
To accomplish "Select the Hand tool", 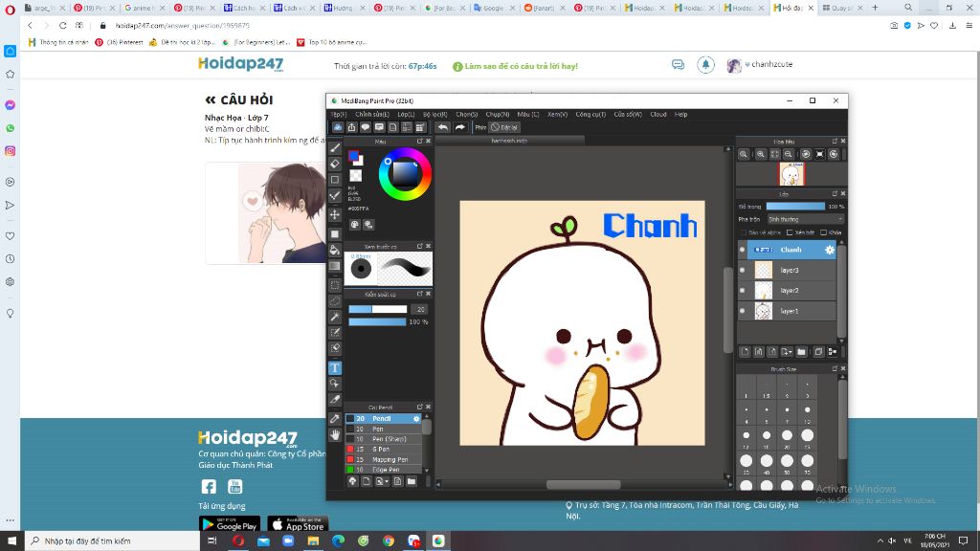I will 335,435.
